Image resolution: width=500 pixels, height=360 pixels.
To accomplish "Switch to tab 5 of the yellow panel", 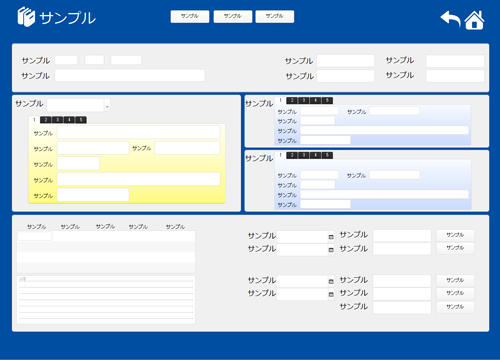I will 81,120.
